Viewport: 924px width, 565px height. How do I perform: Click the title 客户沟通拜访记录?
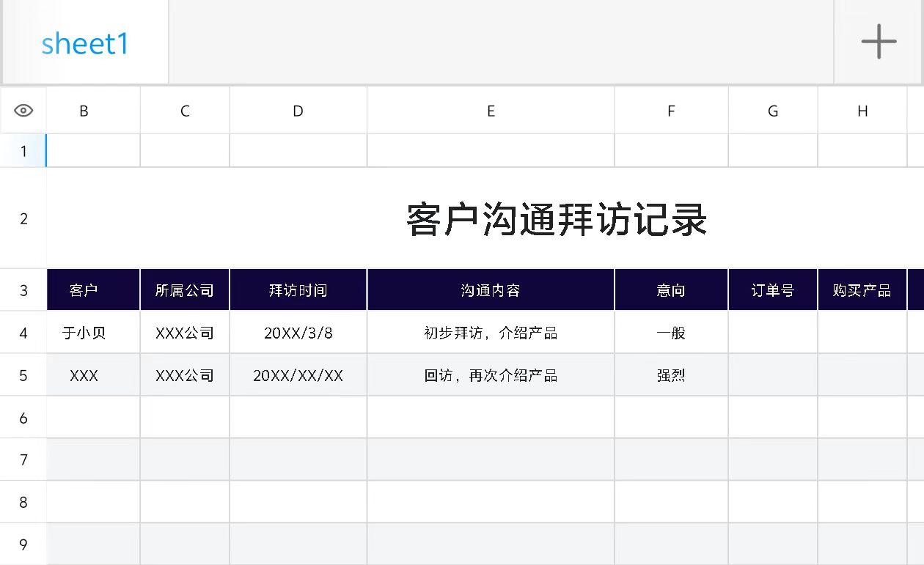pyautogui.click(x=557, y=219)
